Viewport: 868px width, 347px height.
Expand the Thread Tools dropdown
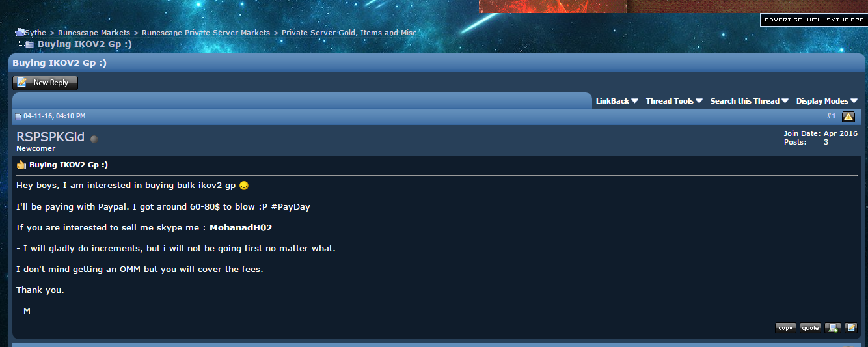[x=674, y=101]
